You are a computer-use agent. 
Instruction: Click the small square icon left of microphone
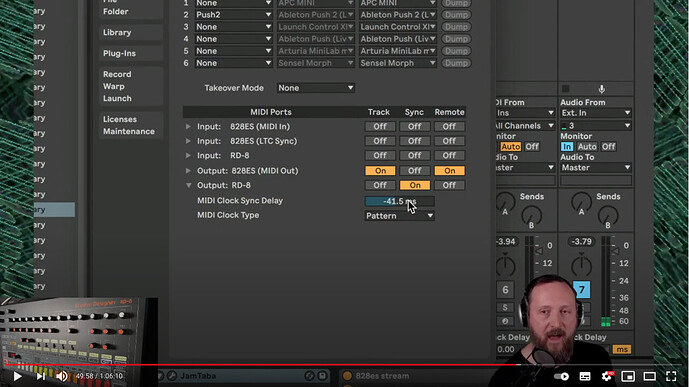566,89
